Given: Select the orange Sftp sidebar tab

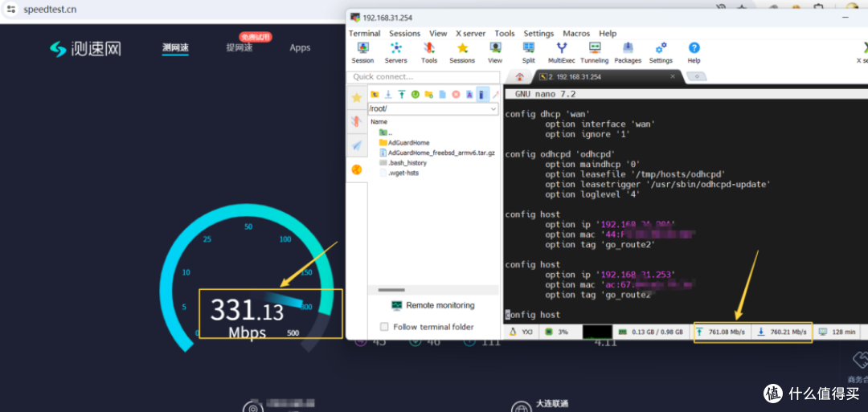Looking at the screenshot, I should [357, 169].
